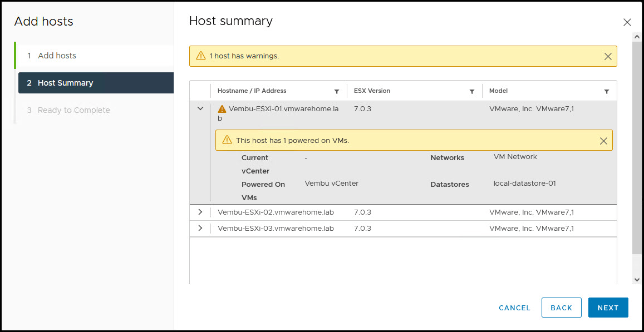
Task: Dismiss the '1 host has warnings' banner
Action: point(608,57)
